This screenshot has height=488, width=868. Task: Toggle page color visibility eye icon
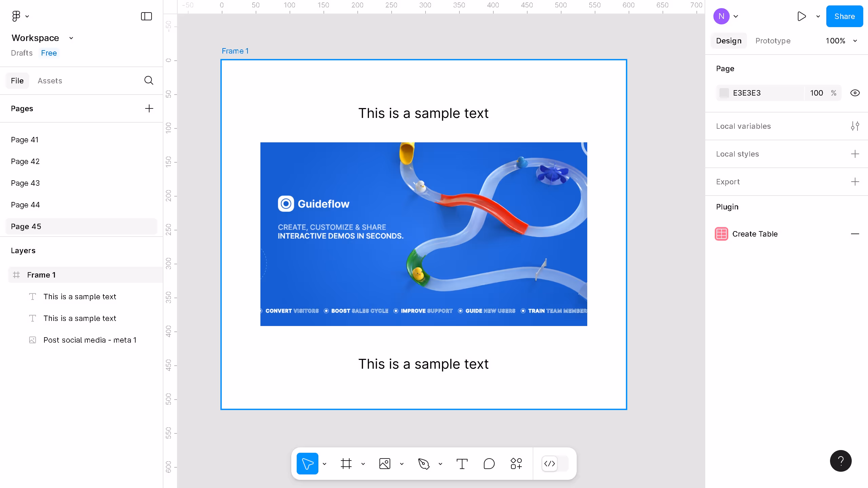tap(855, 93)
